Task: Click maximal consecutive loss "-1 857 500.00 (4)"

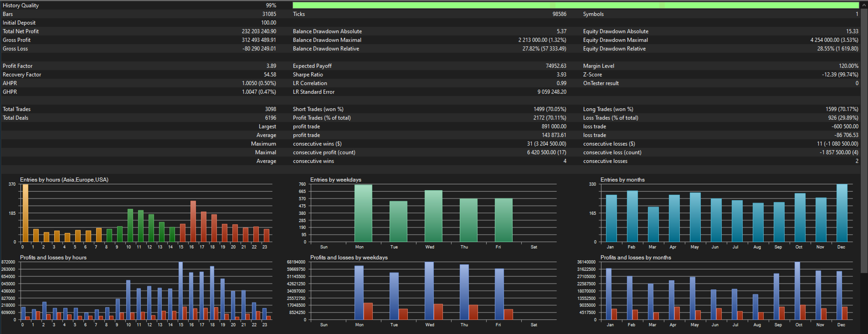Action: point(839,152)
